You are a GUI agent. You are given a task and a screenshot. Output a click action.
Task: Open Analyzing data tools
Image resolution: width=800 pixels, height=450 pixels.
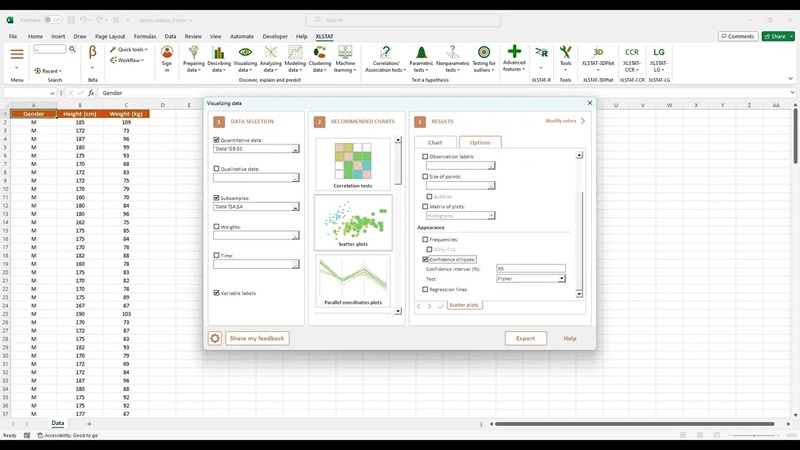coord(270,59)
